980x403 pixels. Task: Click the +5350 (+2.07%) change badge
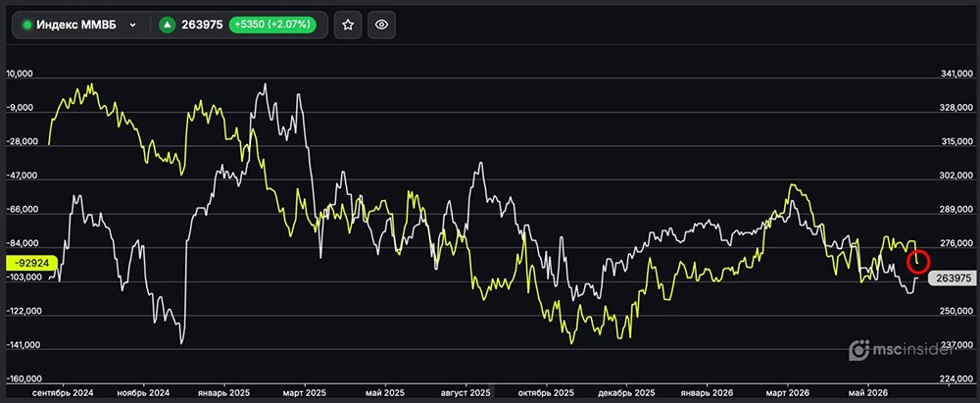coord(271,25)
